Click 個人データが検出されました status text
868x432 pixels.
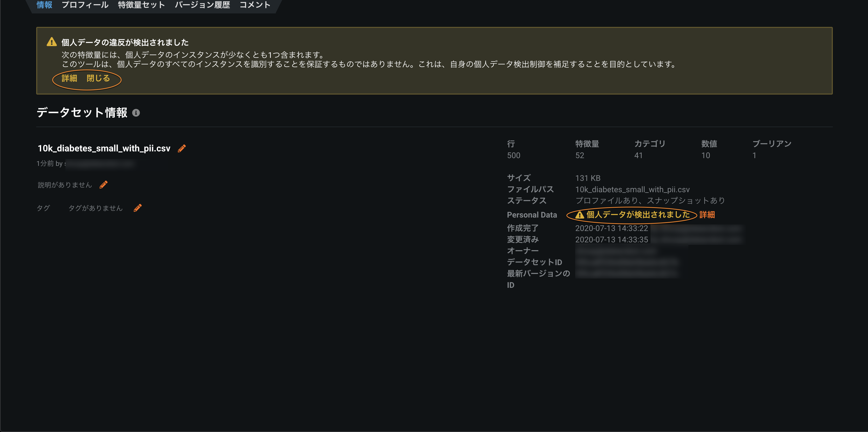click(x=638, y=215)
